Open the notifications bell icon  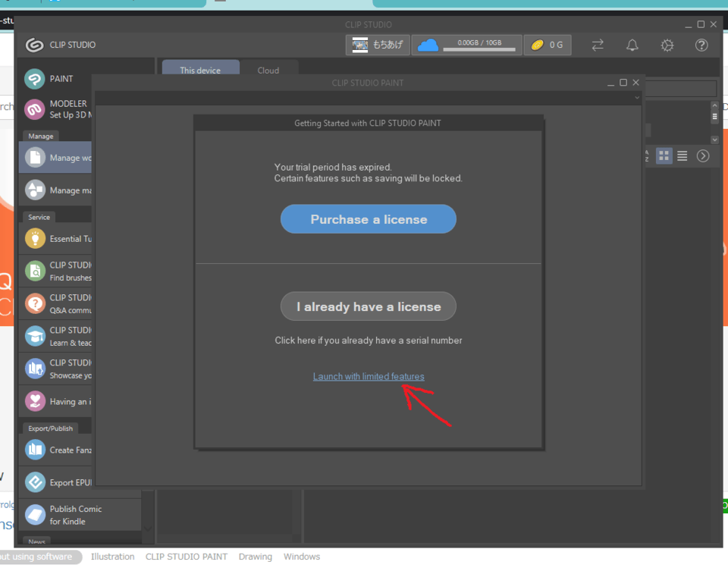tap(632, 46)
